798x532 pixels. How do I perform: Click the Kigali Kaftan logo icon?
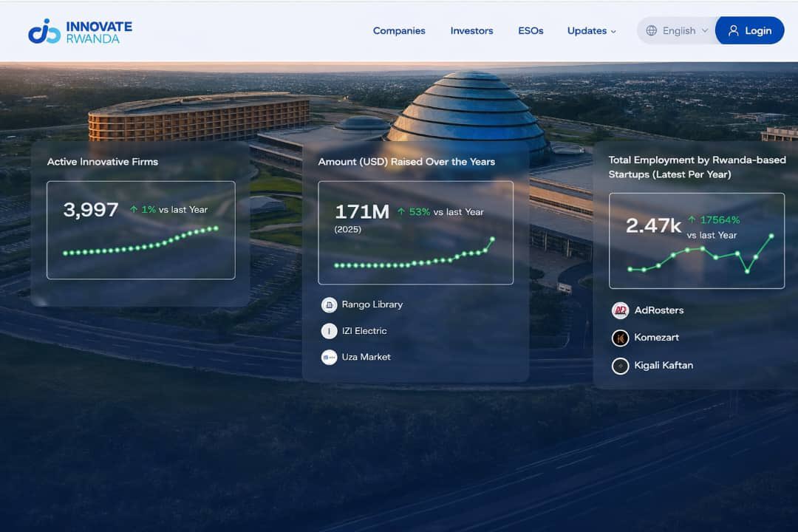click(x=620, y=366)
